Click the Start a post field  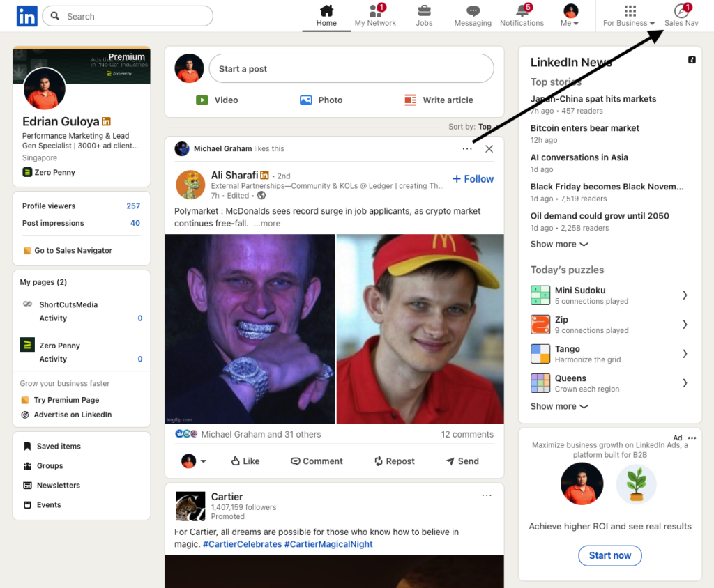351,69
